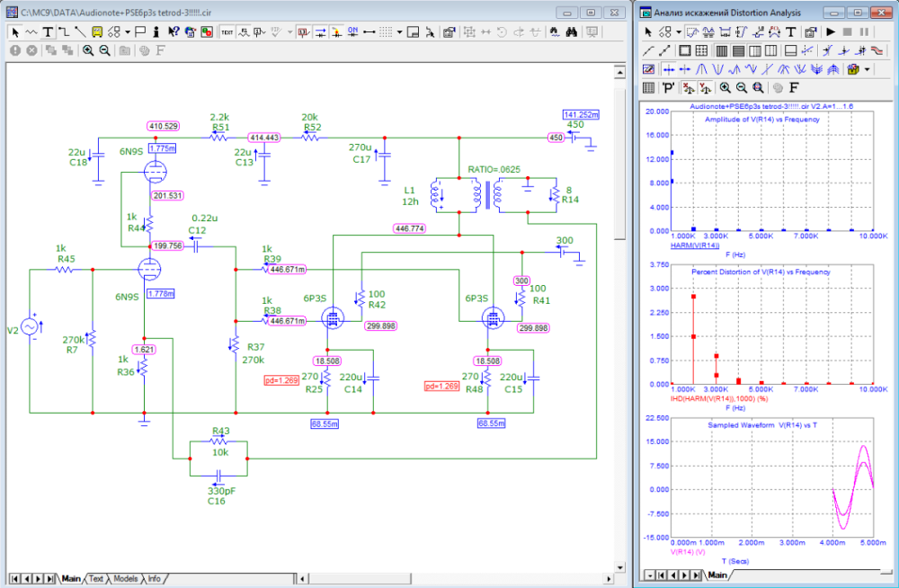This screenshot has width=899, height=588.
Task: Zoom in on the schematic window
Action: 88,50
